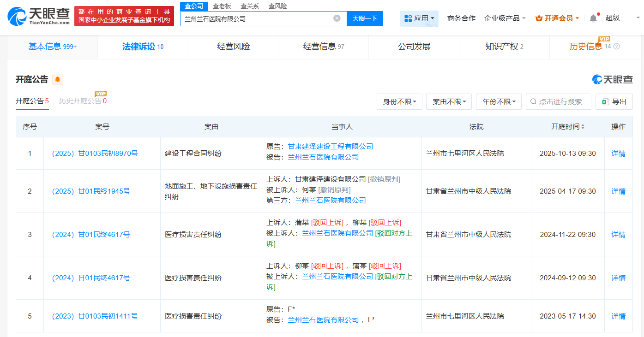Clear the search box using the × icon
Viewport: 644px width, 337px height.
(x=337, y=19)
